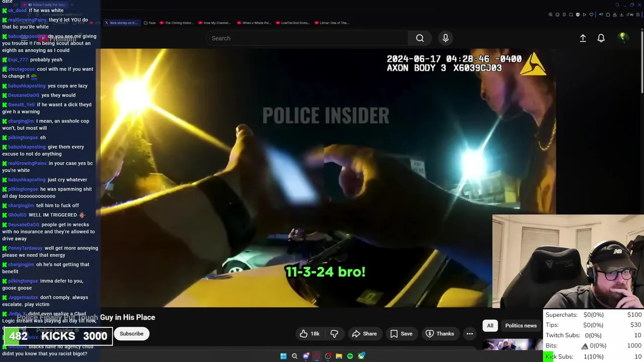The width and height of the screenshot is (644, 362).
Task: Click the 'Guy in His Place' video title
Action: (127, 317)
